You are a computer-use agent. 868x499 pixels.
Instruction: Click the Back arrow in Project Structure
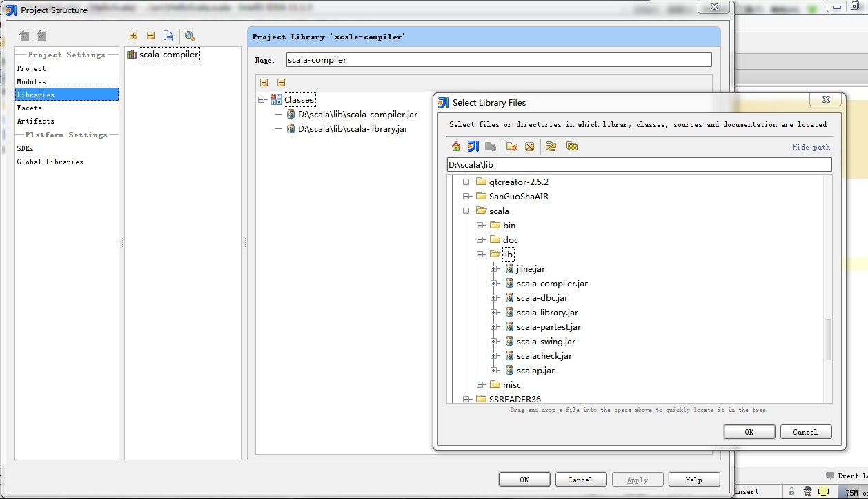click(25, 36)
